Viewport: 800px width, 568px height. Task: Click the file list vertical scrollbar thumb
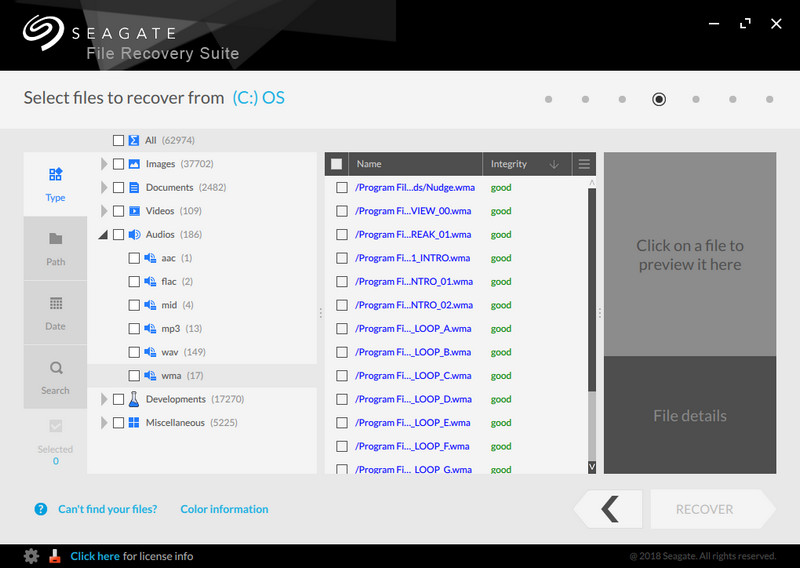click(x=592, y=290)
